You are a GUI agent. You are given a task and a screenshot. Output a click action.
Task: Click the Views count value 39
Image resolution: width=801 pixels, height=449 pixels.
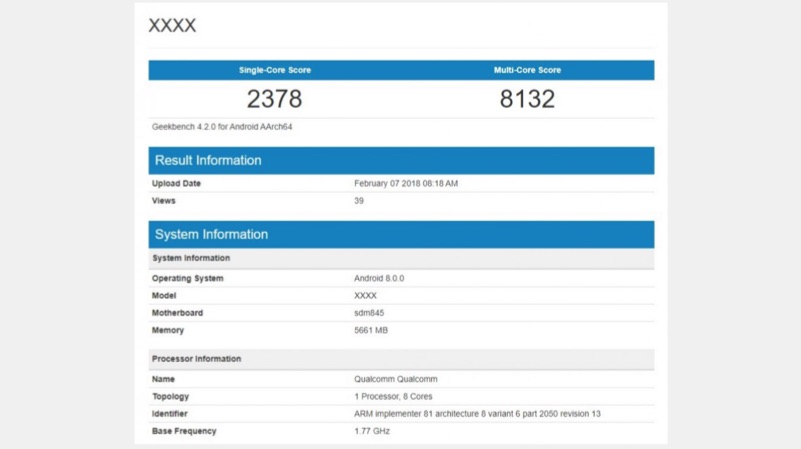point(359,201)
